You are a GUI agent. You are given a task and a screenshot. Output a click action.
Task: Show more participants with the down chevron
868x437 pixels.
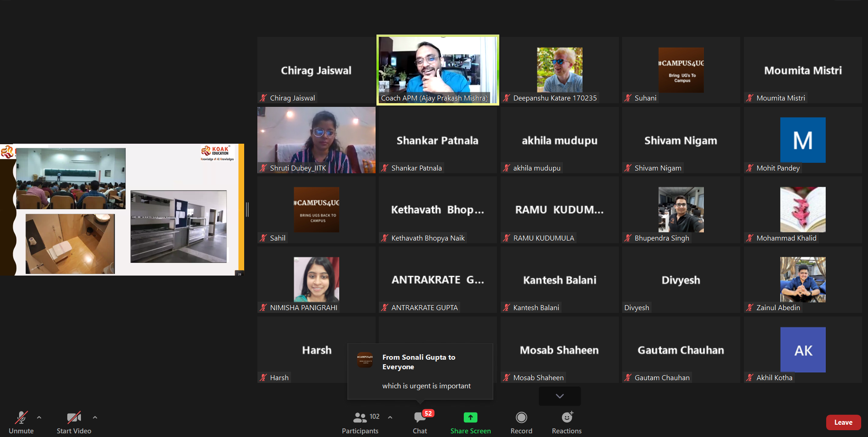pyautogui.click(x=559, y=396)
